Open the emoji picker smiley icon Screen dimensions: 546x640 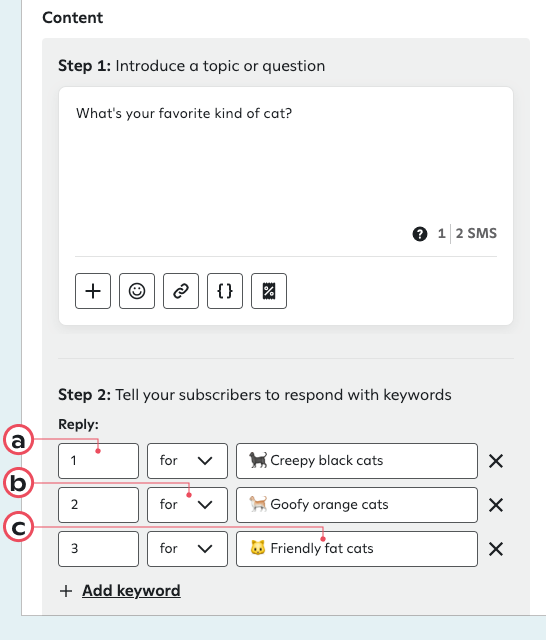pyautogui.click(x=137, y=291)
